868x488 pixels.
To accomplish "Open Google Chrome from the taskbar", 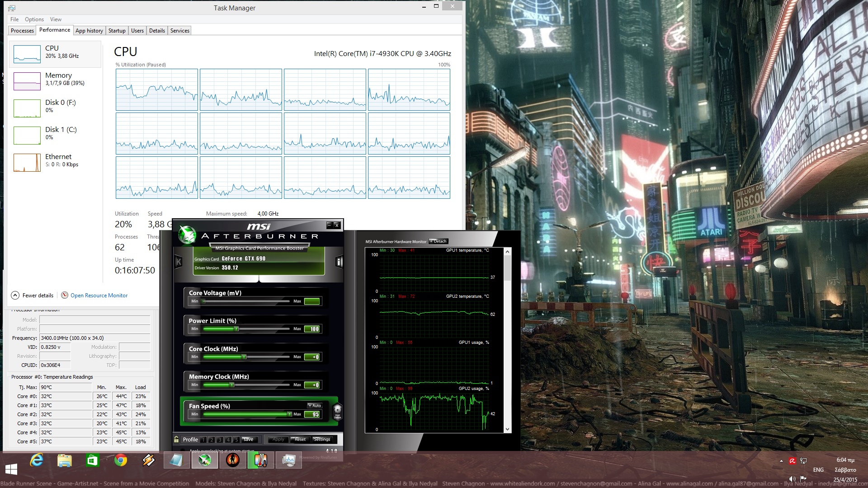I will 120,460.
